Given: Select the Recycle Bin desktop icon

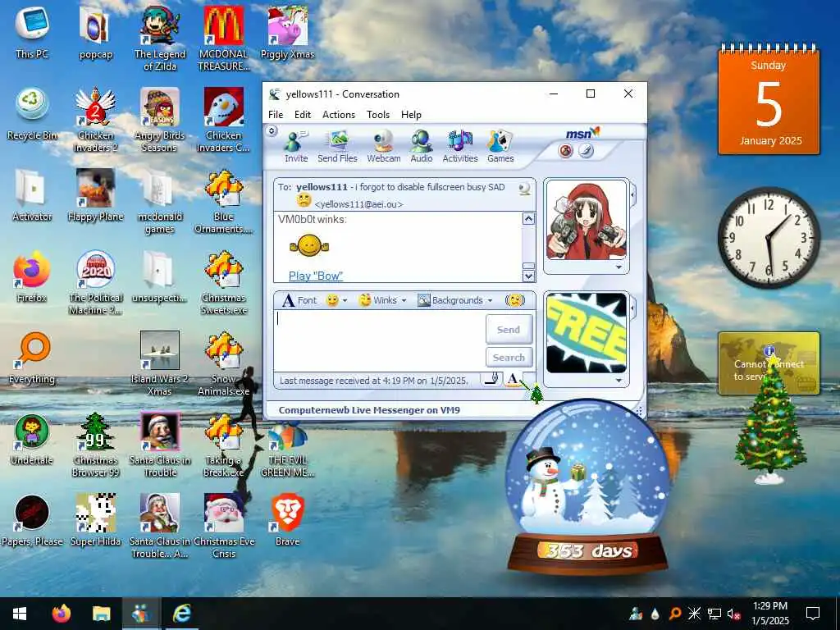Looking at the screenshot, I should click(32, 114).
